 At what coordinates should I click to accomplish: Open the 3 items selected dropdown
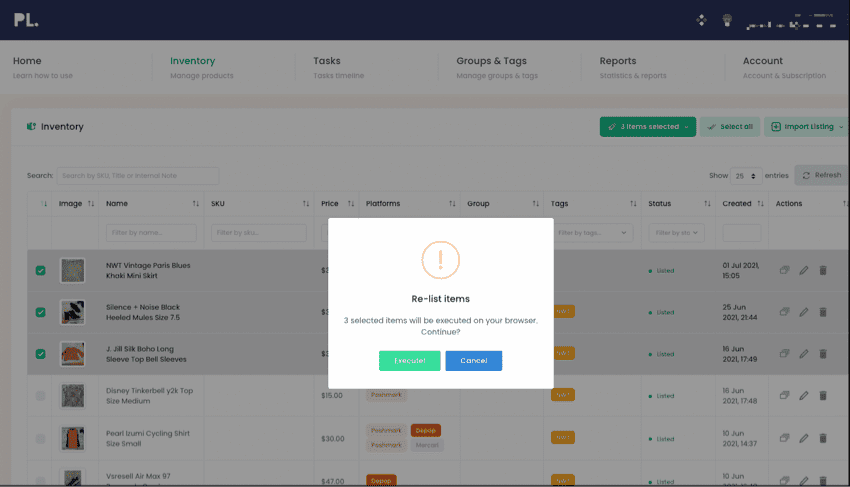point(648,127)
